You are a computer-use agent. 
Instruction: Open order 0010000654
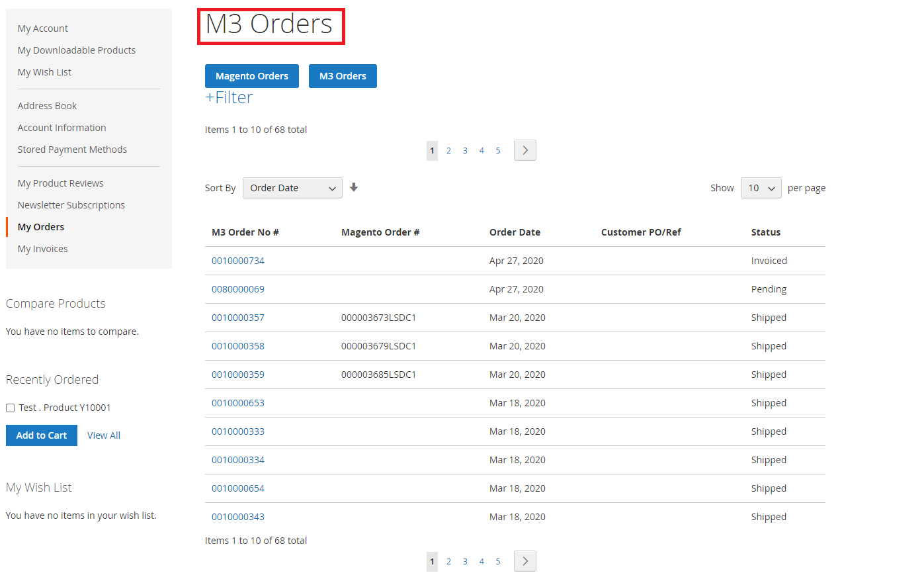[x=238, y=488]
